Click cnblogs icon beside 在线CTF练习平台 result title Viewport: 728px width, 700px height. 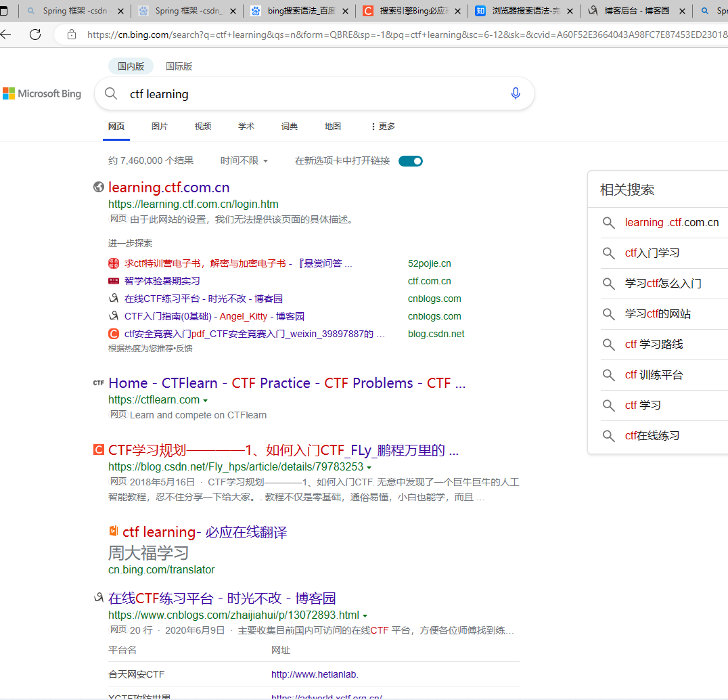(x=98, y=597)
